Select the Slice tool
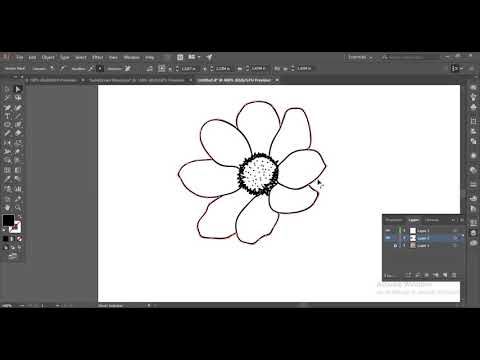Screen dimensions: 480x360 pos(18,199)
